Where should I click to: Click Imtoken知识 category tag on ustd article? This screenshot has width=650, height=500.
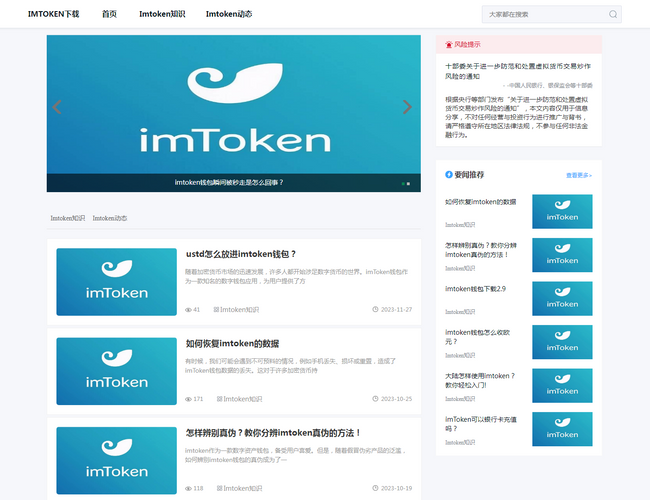[236, 310]
